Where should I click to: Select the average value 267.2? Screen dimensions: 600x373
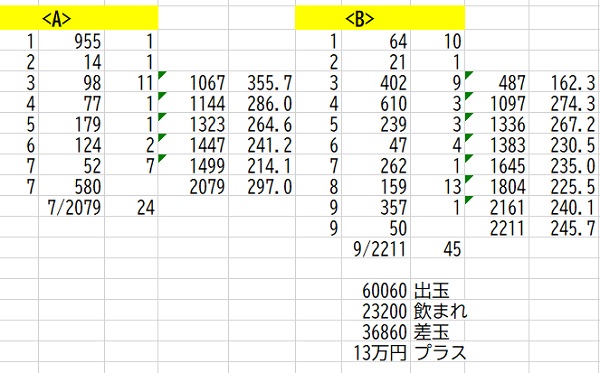[x=564, y=124]
